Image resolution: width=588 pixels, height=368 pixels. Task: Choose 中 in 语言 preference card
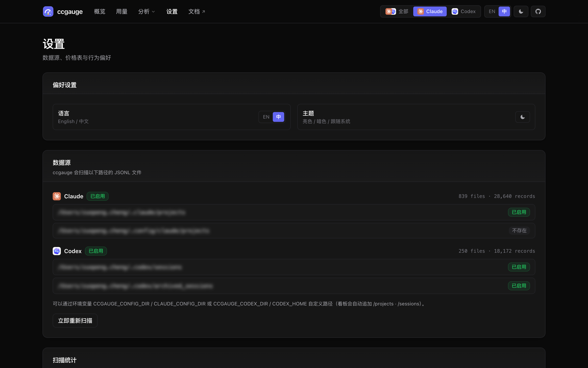coord(278,117)
